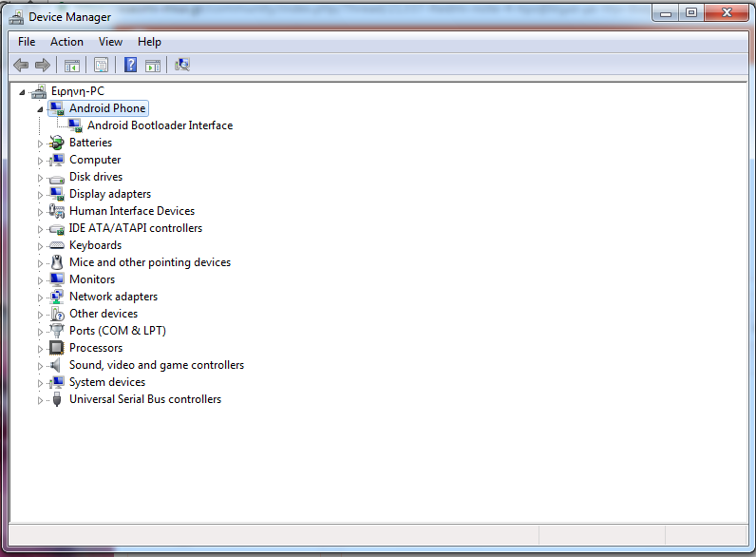This screenshot has width=756, height=557.
Task: Open the View menu
Action: pyautogui.click(x=110, y=42)
